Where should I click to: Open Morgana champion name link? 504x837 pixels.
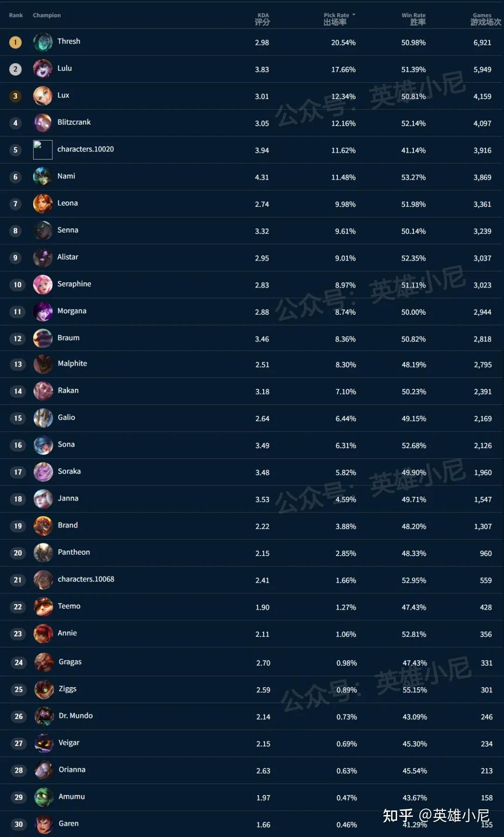click(72, 311)
